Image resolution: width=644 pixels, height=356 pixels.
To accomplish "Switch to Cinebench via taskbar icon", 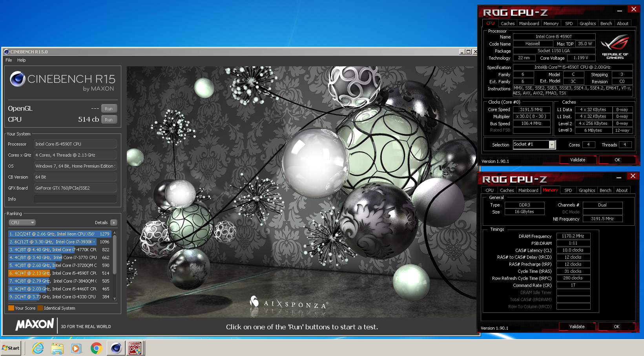I will [116, 348].
